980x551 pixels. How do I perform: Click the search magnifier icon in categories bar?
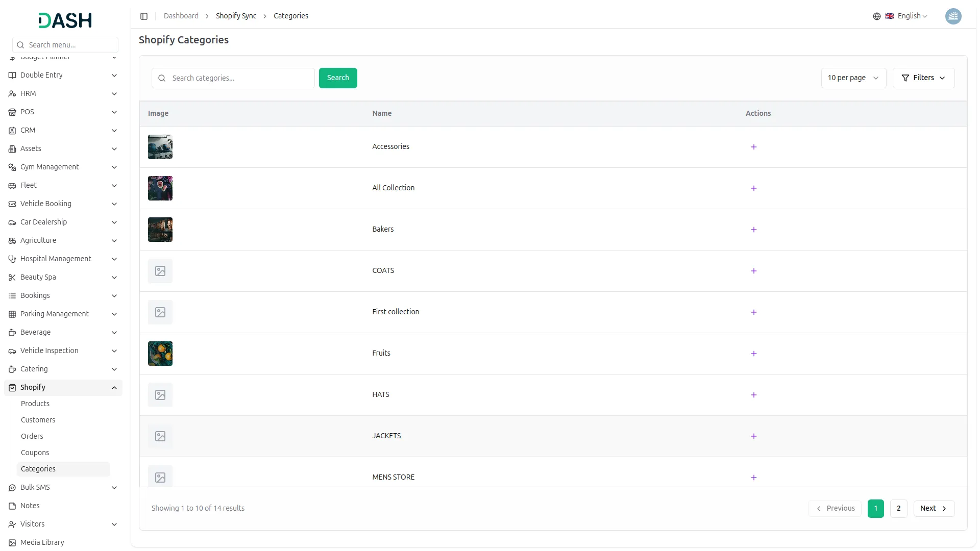(x=162, y=78)
